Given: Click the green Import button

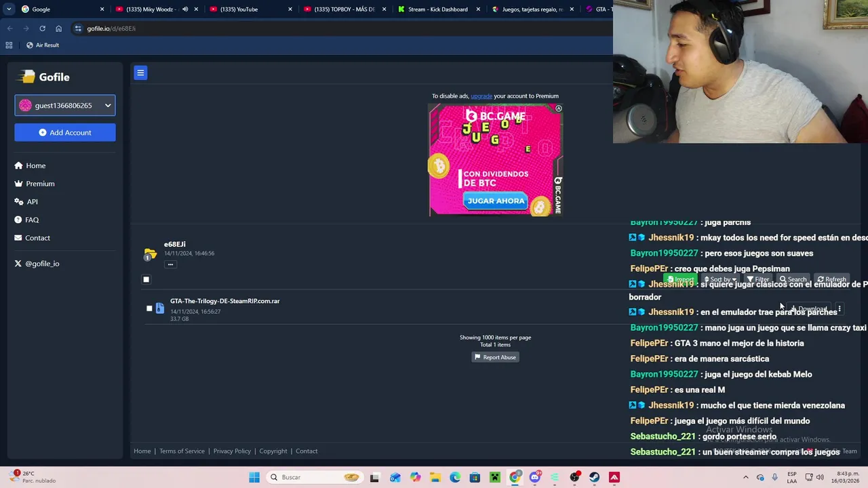Looking at the screenshot, I should coord(680,279).
